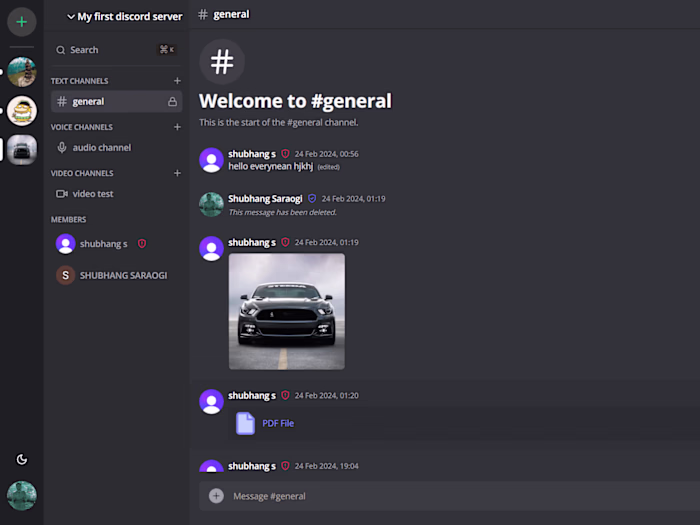Screen dimensions: 700x525
Task: Open the PDF File attachment link
Action: [278, 423]
